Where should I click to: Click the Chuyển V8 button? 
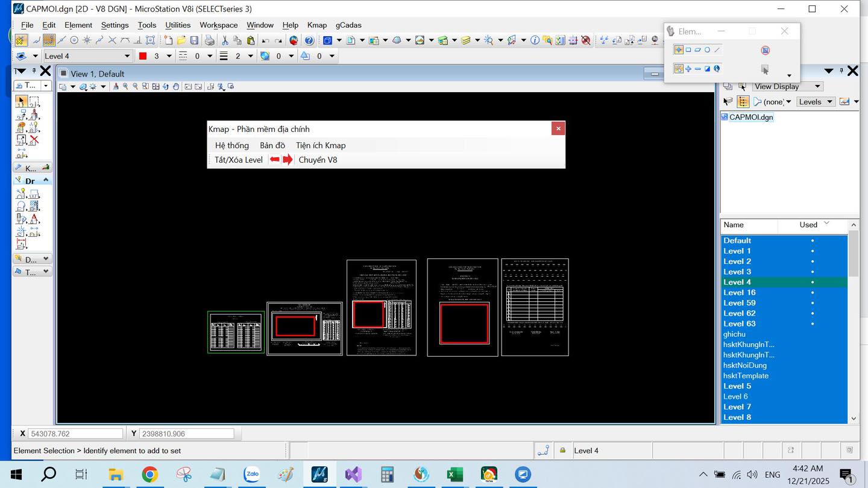(318, 160)
